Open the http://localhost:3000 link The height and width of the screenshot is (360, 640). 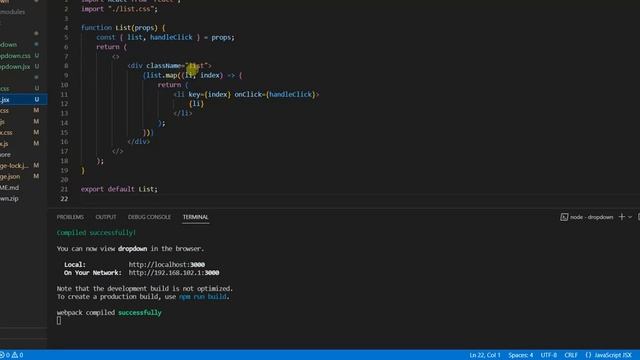(x=167, y=264)
